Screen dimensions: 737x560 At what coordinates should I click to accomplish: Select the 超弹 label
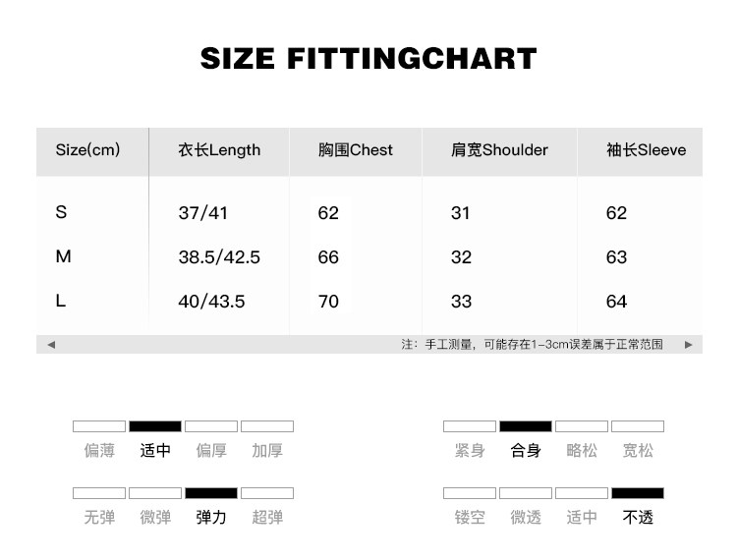[x=267, y=517]
